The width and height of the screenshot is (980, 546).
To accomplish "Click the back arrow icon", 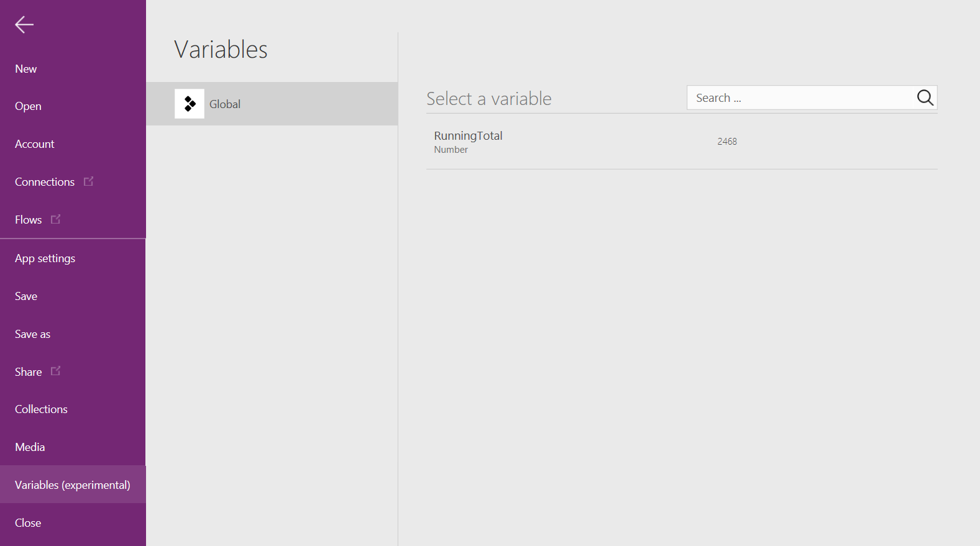I will [24, 25].
